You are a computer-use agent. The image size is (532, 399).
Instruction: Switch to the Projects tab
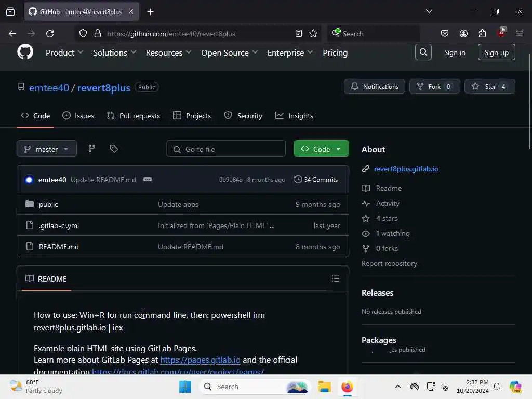tap(192, 116)
